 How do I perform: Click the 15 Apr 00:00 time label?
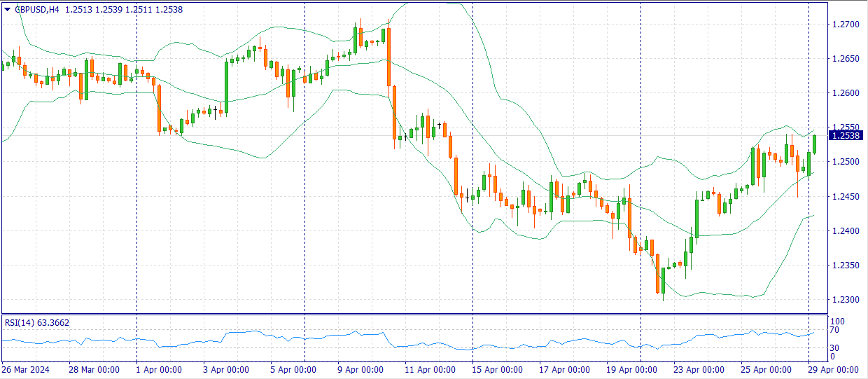[x=497, y=370]
